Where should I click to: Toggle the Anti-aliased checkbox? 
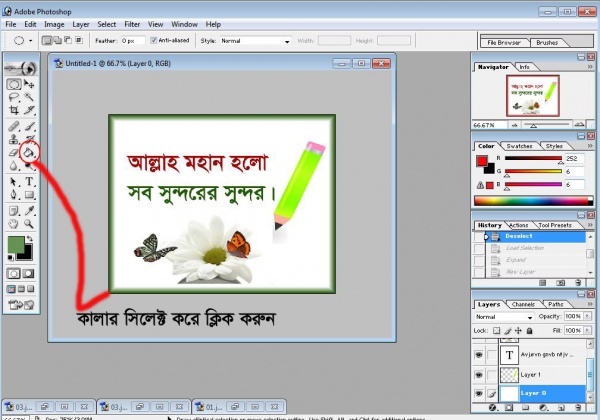(x=153, y=41)
